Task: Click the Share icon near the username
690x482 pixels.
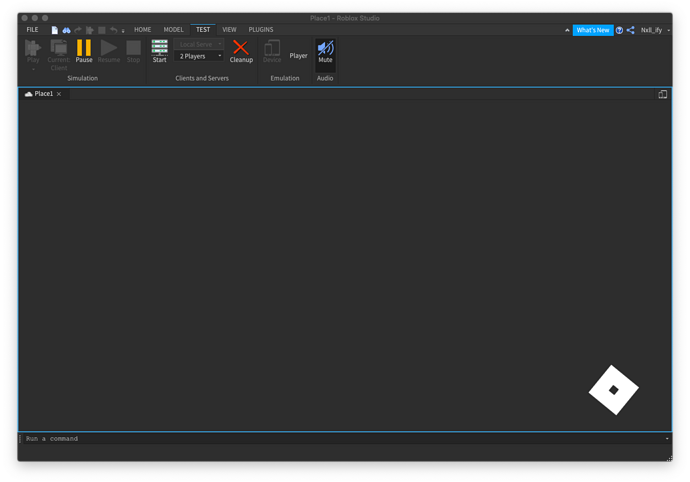Action: [631, 30]
